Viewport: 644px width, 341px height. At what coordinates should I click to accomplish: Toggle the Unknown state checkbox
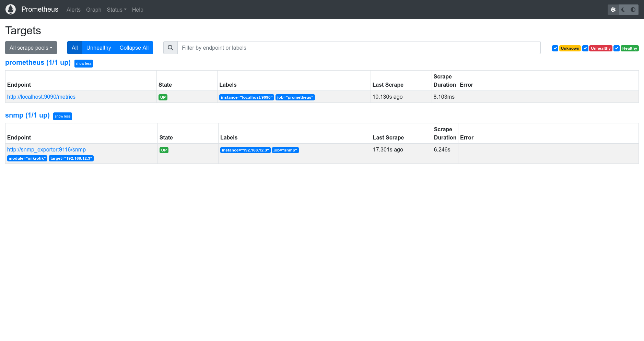555,48
